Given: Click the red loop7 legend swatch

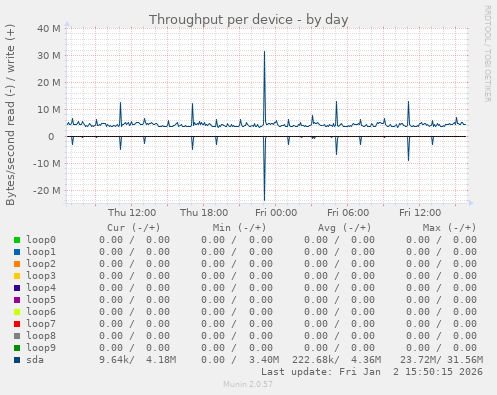Looking at the screenshot, I should pyautogui.click(x=17, y=324).
